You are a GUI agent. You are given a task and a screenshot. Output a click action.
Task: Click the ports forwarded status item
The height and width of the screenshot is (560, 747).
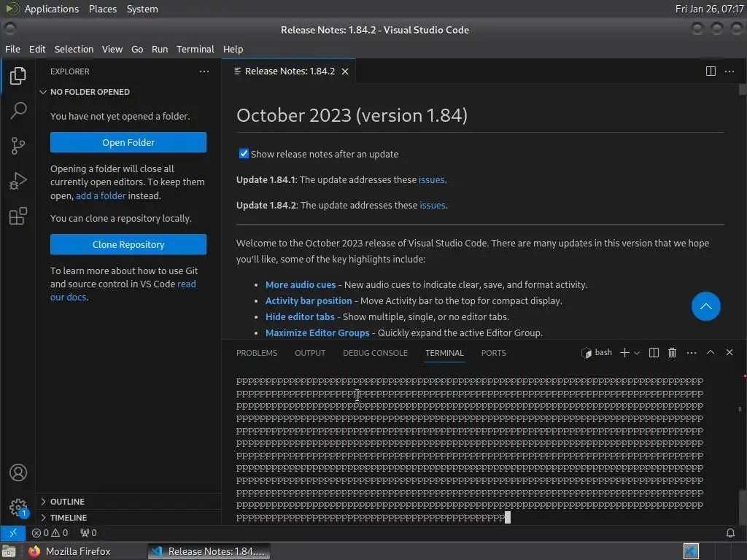point(88,532)
